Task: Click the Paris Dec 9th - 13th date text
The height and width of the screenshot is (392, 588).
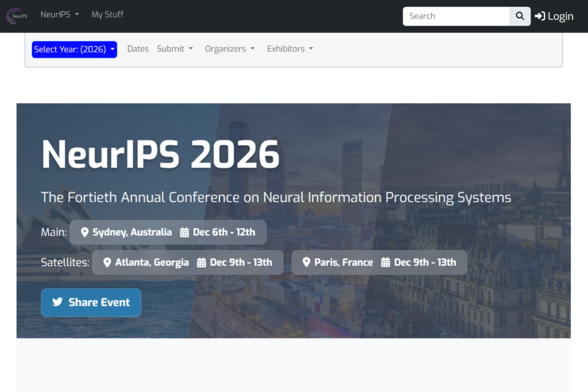Action: click(x=425, y=262)
